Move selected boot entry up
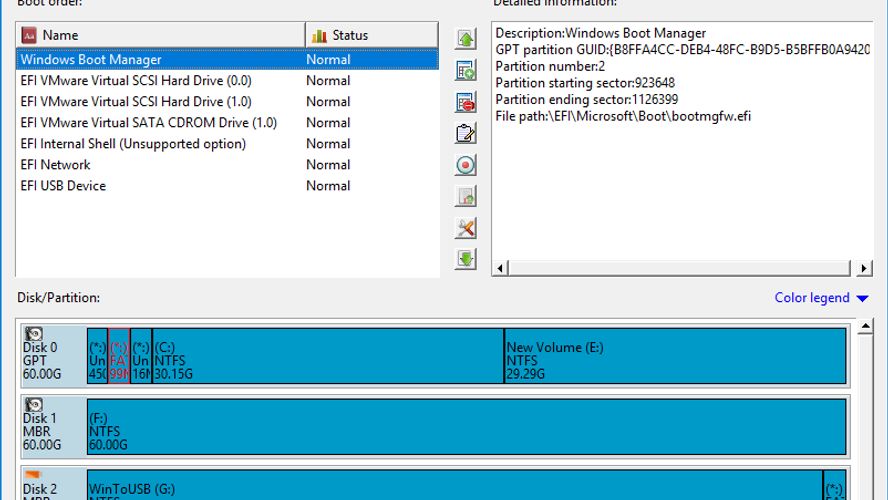 pos(466,39)
